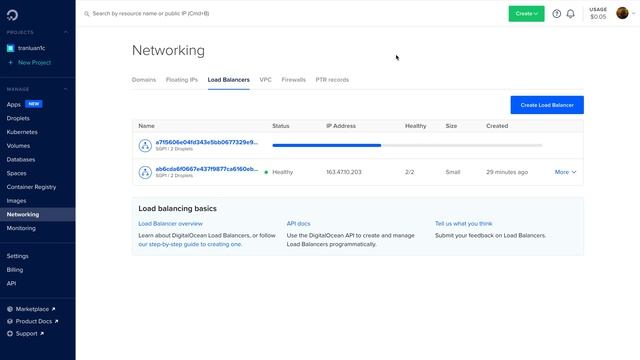This screenshot has height=360, width=640.
Task: Open the step-by-step guide link
Action: 190,244
